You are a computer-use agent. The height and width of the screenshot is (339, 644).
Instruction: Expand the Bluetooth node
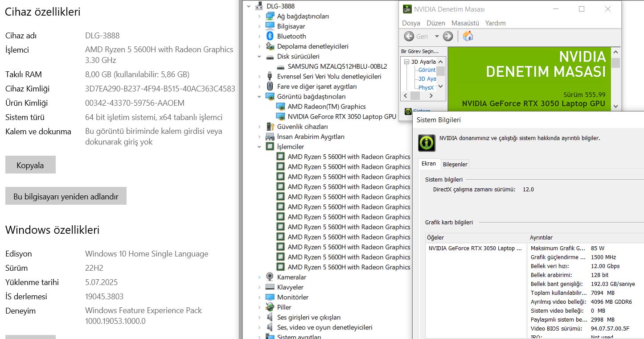click(259, 36)
